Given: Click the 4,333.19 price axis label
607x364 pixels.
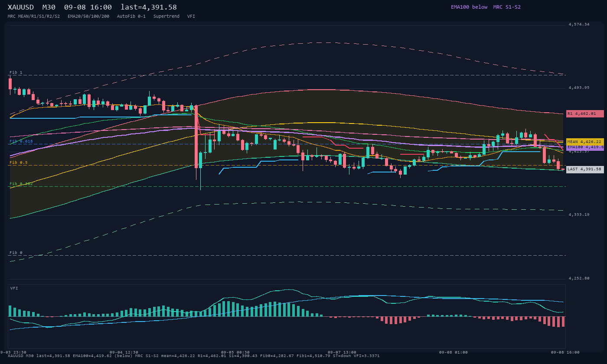Looking at the screenshot, I should pos(579,214).
